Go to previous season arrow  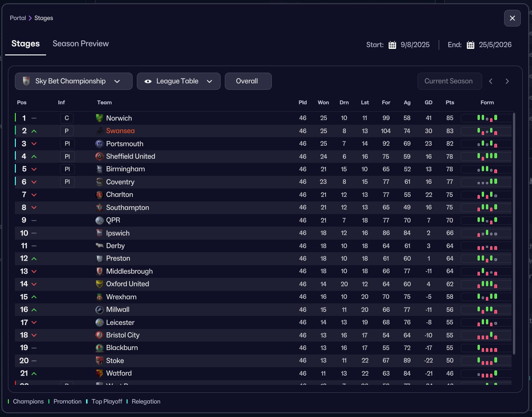click(491, 81)
